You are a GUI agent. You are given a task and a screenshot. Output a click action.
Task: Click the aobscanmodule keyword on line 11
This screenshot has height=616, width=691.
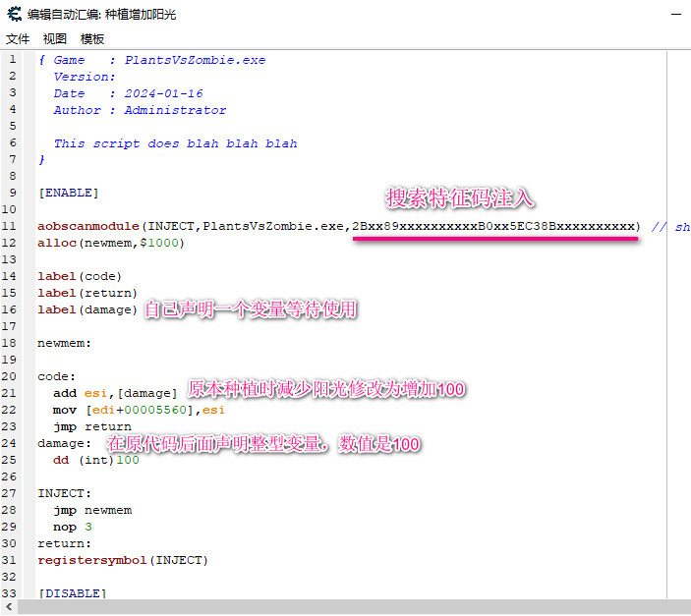[88, 227]
